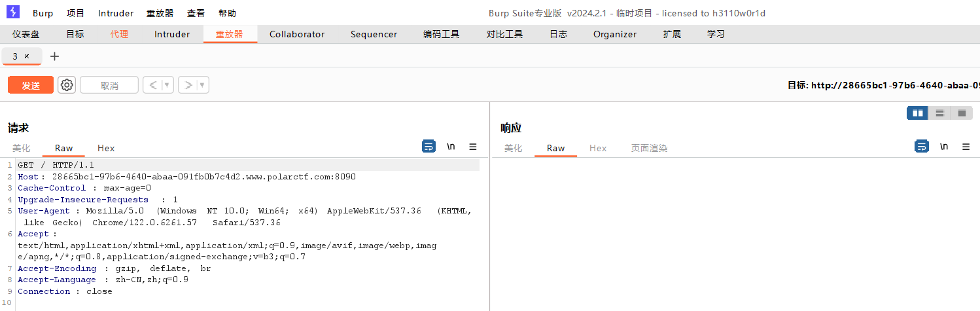The width and height of the screenshot is (980, 311).
Task: Click inside the empty response viewer area
Action: point(735,234)
